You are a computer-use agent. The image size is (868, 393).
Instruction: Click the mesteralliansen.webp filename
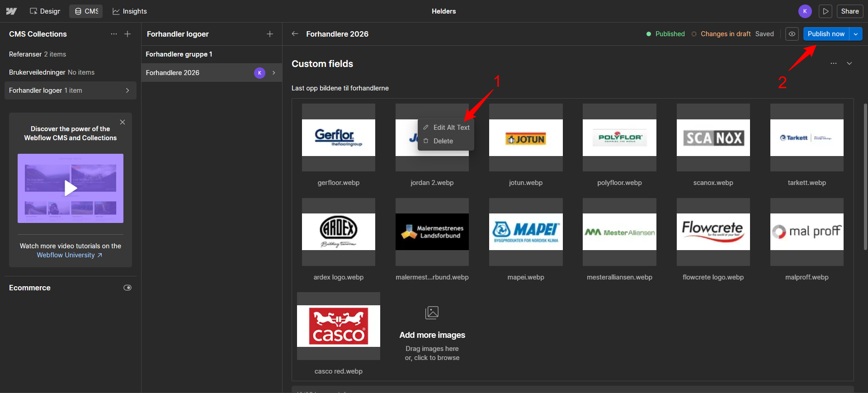coord(619,277)
